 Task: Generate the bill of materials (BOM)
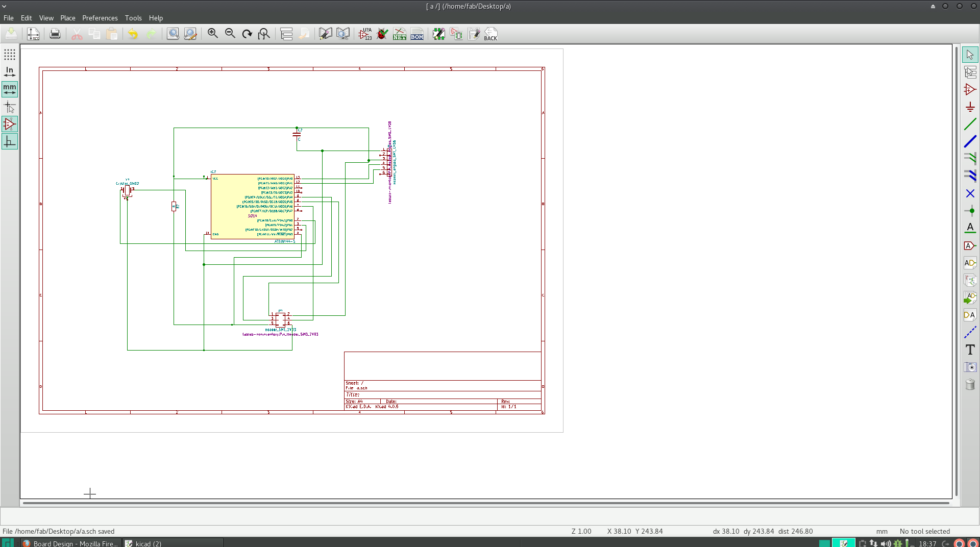tap(417, 34)
